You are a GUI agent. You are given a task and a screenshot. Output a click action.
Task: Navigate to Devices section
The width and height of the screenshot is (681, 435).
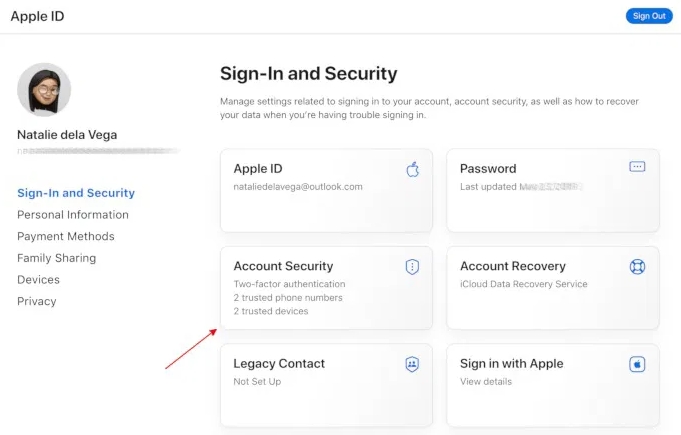click(x=38, y=280)
